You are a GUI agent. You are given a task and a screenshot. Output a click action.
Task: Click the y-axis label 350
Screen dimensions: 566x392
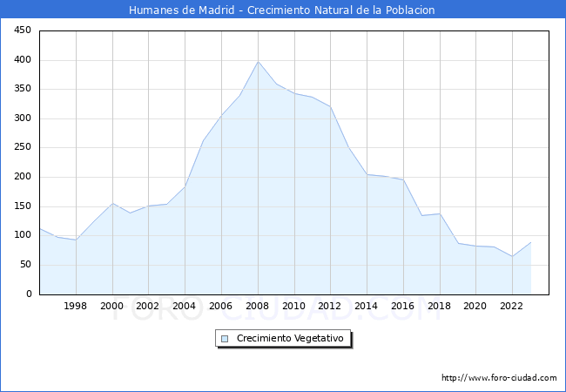(23, 89)
